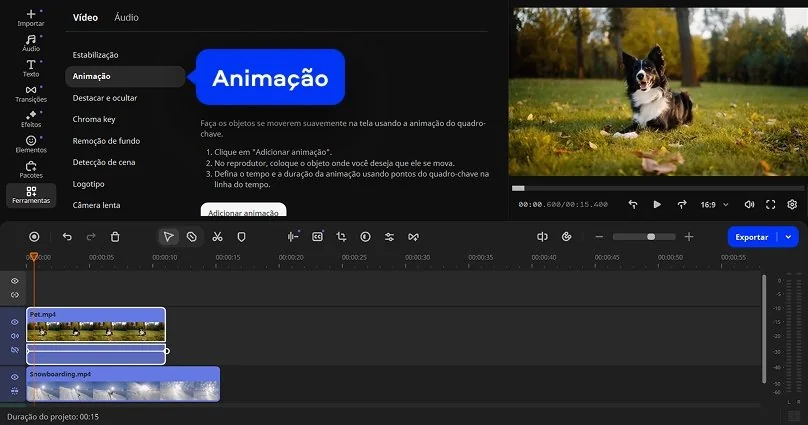The width and height of the screenshot is (808, 425).
Task: Play the video preview
Action: coord(657,204)
